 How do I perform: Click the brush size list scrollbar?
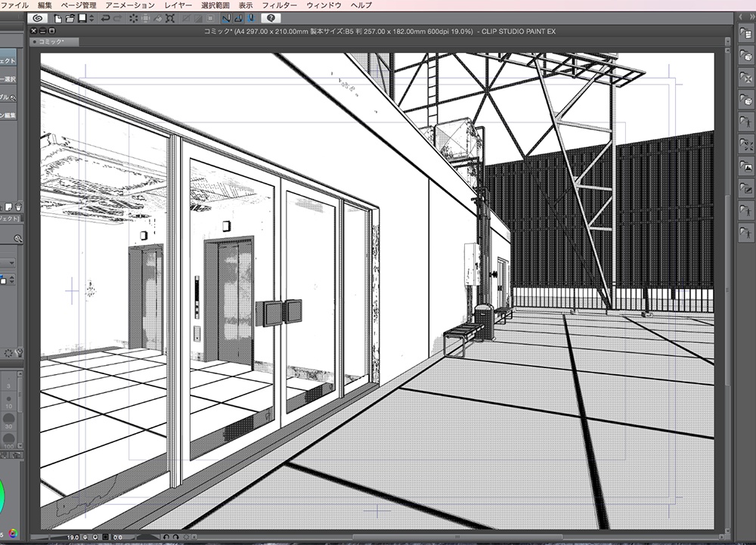pyautogui.click(x=20, y=410)
